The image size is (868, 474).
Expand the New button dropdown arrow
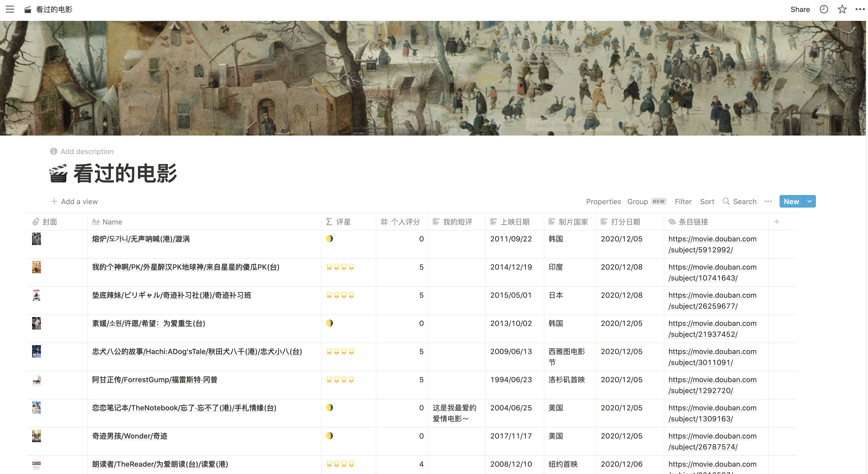[809, 201]
